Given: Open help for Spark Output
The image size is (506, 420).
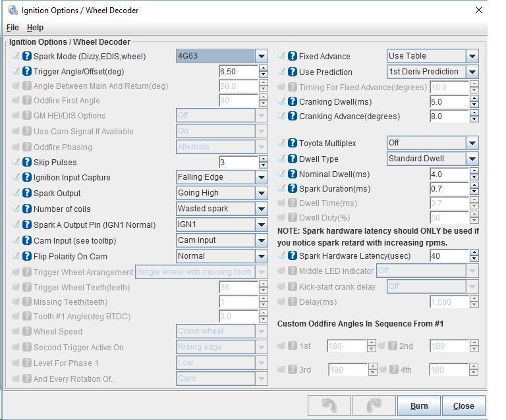Looking at the screenshot, I should (27, 193).
